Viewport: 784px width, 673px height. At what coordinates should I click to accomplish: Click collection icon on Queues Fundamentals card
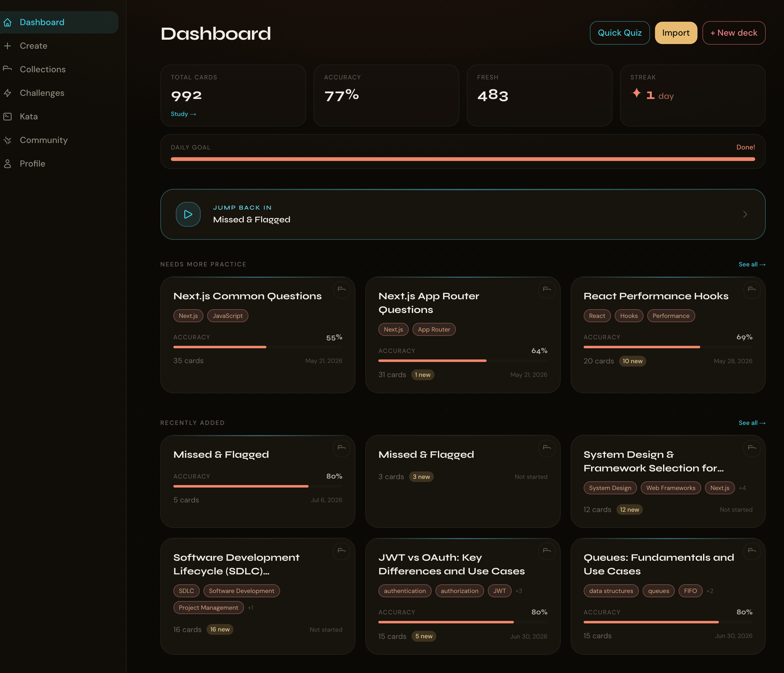point(752,551)
